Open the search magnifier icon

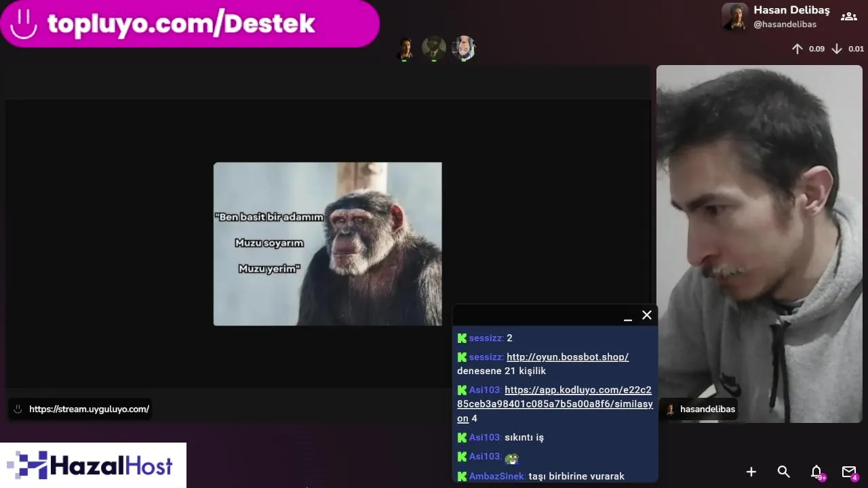pos(784,472)
